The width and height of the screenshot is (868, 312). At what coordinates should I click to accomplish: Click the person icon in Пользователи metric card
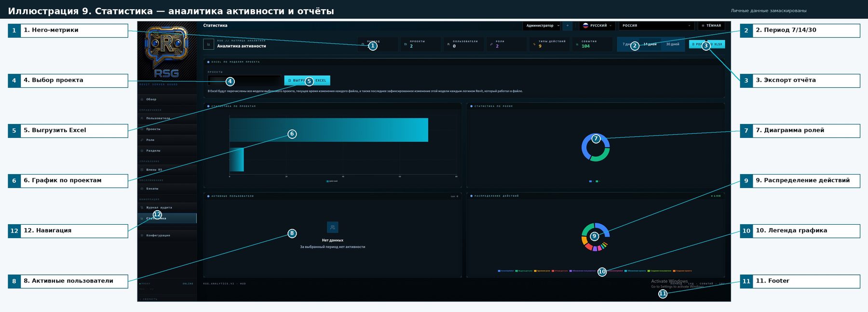(448, 44)
